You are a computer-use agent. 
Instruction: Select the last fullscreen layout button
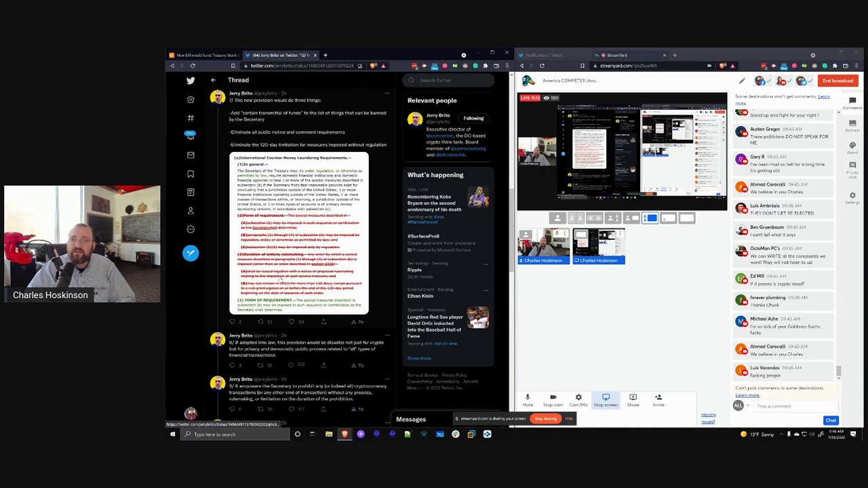pos(687,218)
